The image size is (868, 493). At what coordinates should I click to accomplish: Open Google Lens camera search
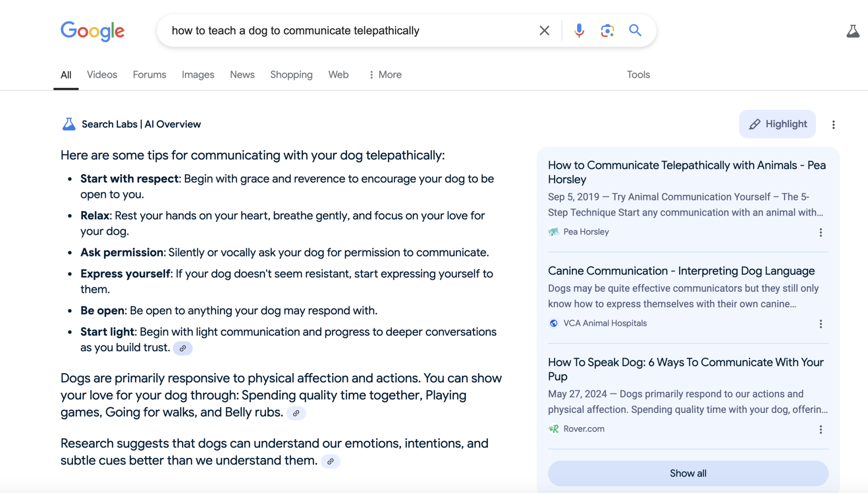(607, 30)
